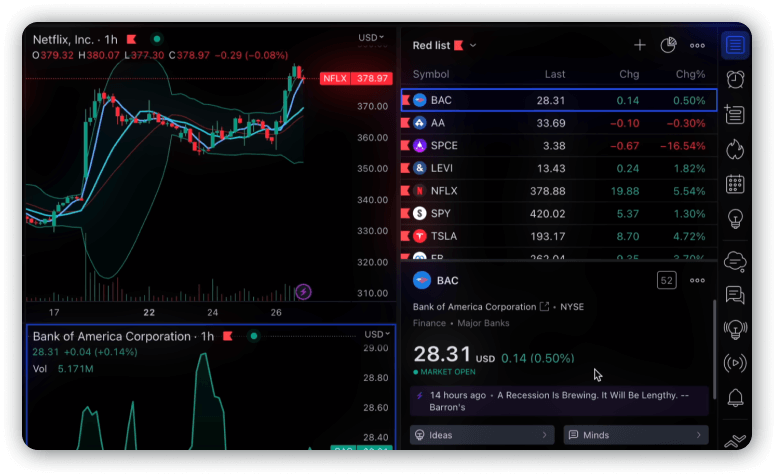The width and height of the screenshot is (778, 476).
Task: Open Hotlists via the flame icon
Action: (735, 149)
